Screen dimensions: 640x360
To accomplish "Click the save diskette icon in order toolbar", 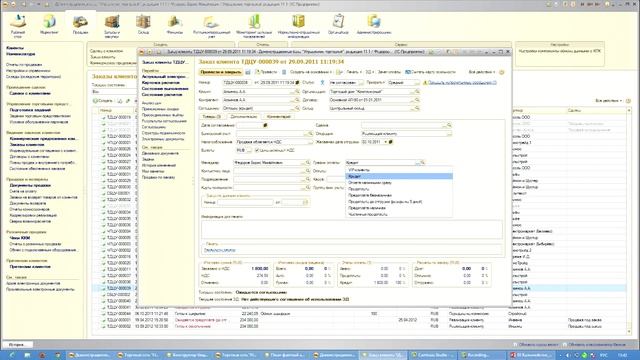I will tap(248, 72).
